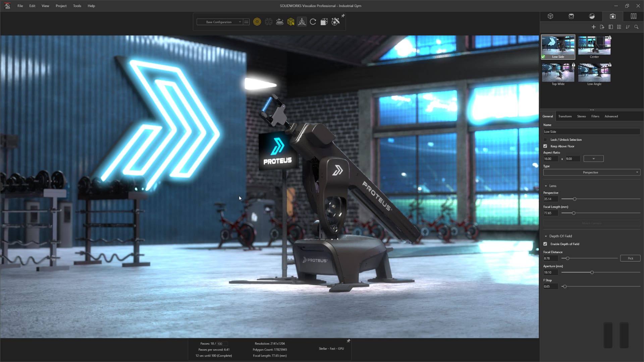Screen dimensions: 644x362
Task: Collapse the Depth Of Field section
Action: (x=546, y=236)
